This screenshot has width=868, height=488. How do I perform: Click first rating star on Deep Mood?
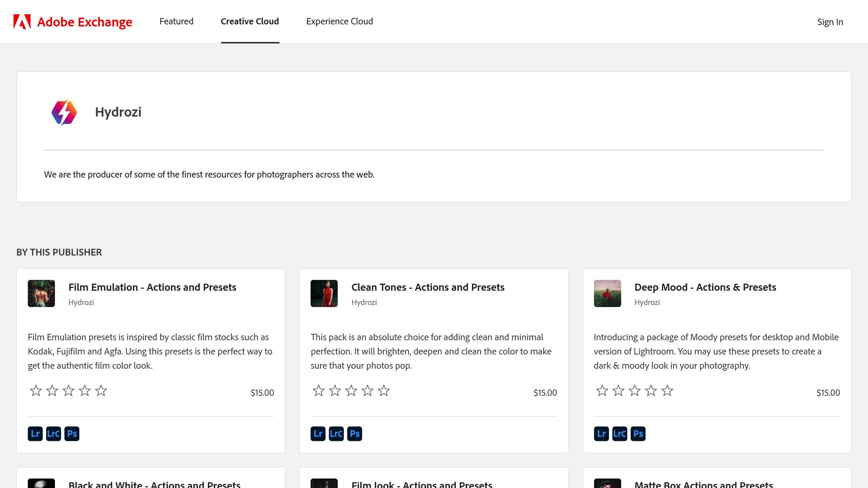pyautogui.click(x=602, y=391)
